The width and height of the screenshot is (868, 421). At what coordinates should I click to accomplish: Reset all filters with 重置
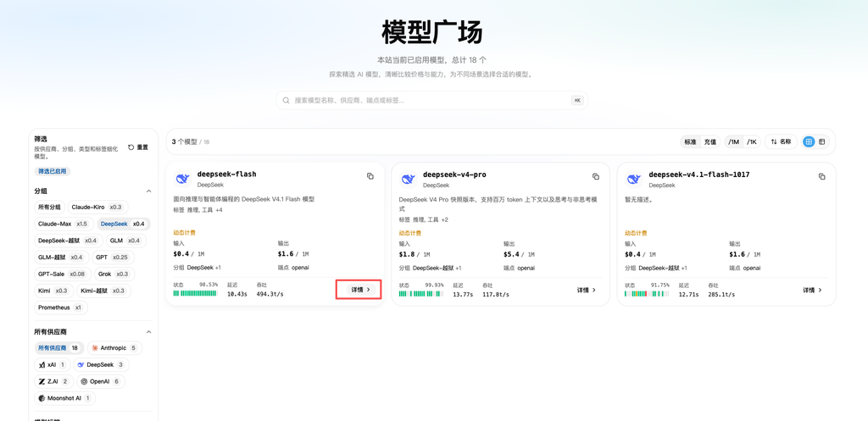138,147
